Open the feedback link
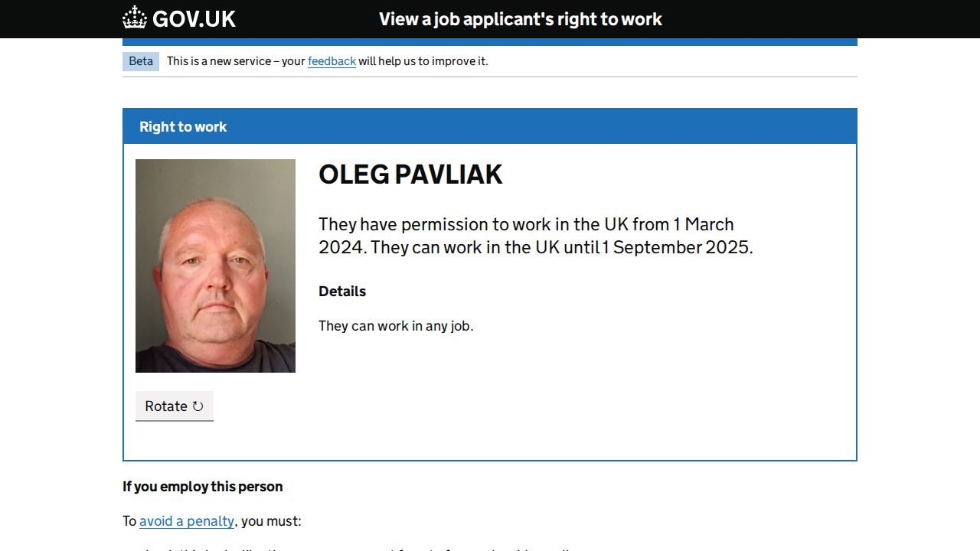The height and width of the screenshot is (551, 980). (332, 61)
